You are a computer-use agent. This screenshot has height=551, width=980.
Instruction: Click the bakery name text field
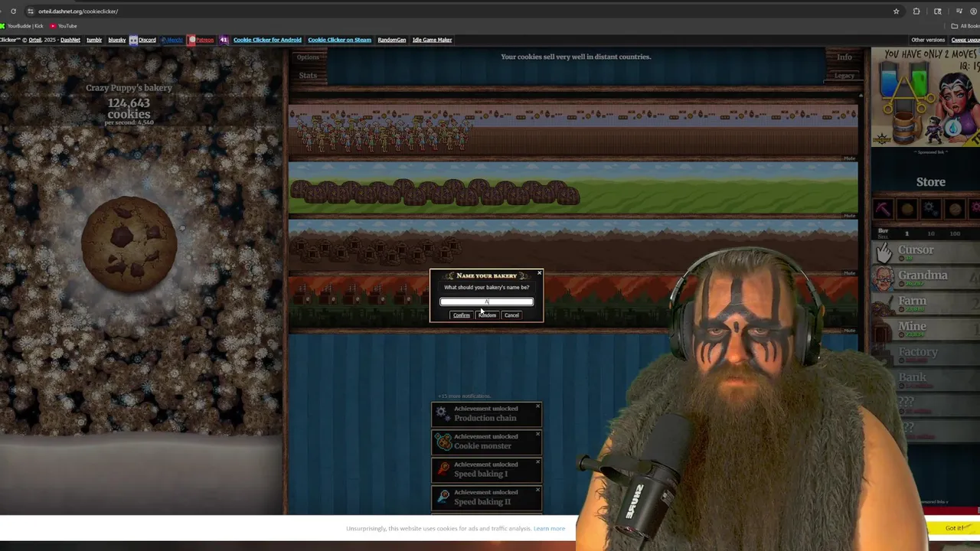(x=487, y=302)
